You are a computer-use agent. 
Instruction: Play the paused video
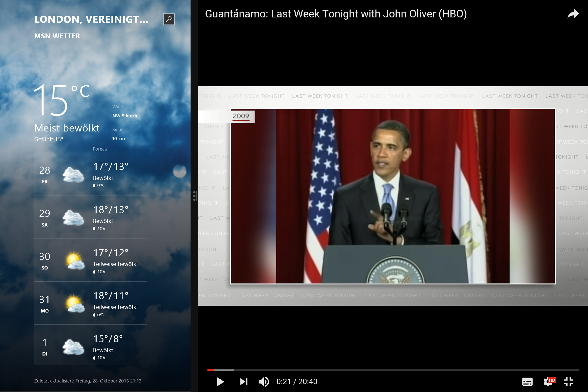click(x=220, y=382)
